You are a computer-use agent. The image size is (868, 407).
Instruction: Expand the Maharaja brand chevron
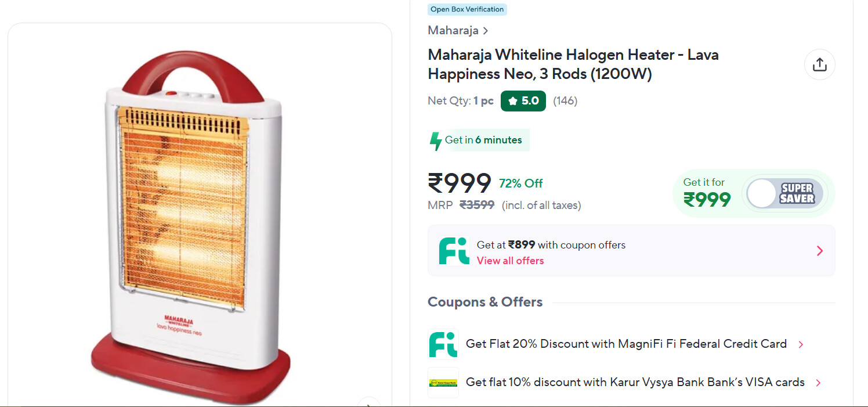coord(486,31)
